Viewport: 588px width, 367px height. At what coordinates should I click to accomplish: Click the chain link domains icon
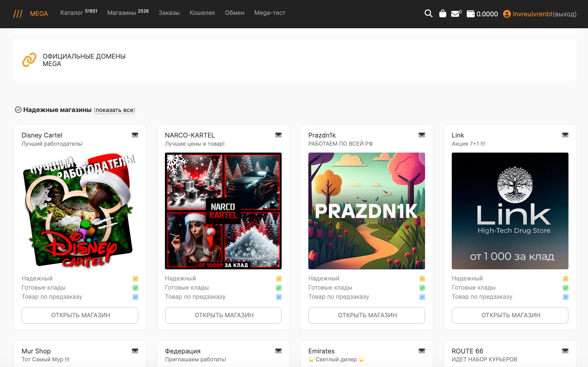coord(29,60)
